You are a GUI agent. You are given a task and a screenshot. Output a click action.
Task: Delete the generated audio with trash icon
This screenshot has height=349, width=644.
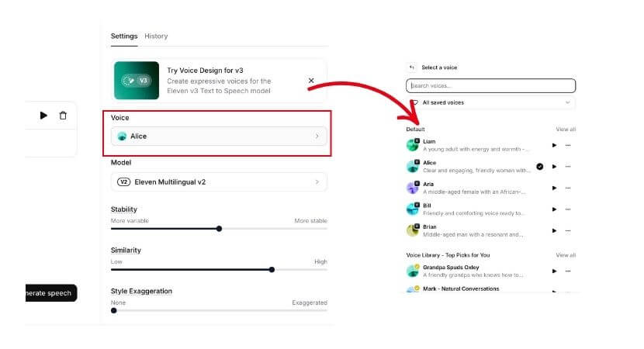(63, 116)
